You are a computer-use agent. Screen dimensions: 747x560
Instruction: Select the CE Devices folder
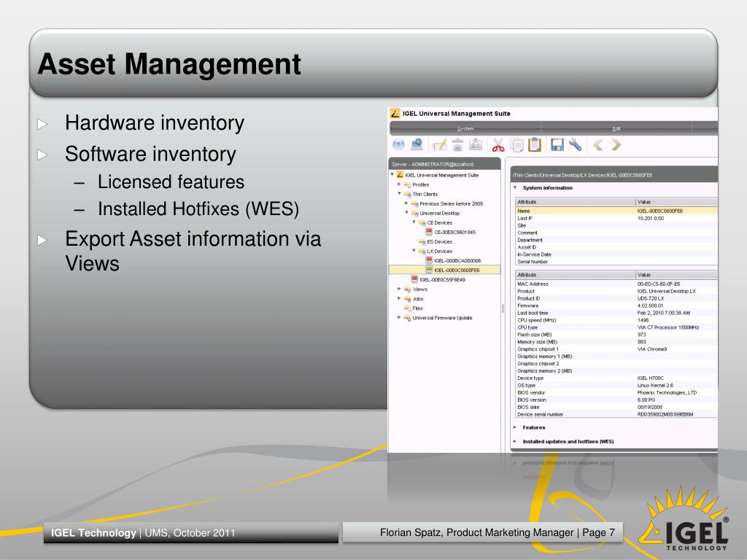440,223
